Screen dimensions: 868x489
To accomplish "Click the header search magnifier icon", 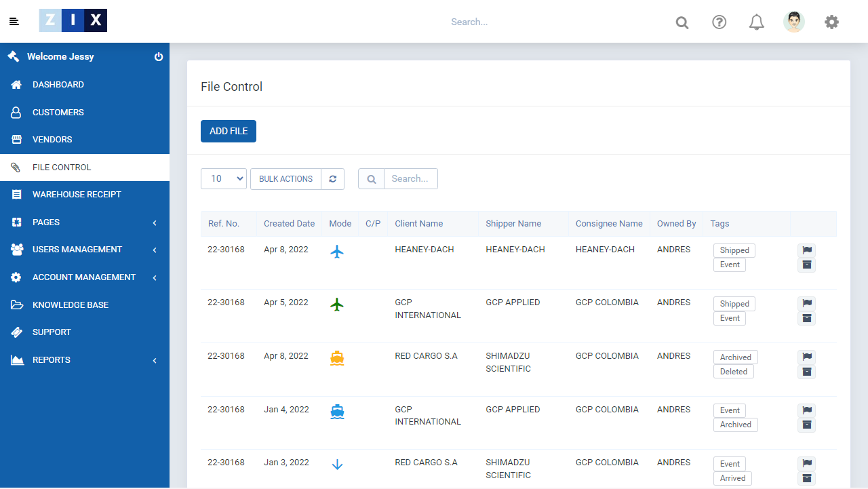I will click(682, 23).
